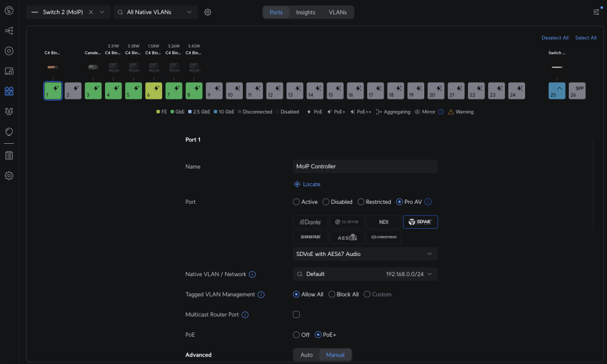The height and width of the screenshot is (364, 607).
Task: Open the Native VLAN Default network dropdown
Action: [365, 274]
